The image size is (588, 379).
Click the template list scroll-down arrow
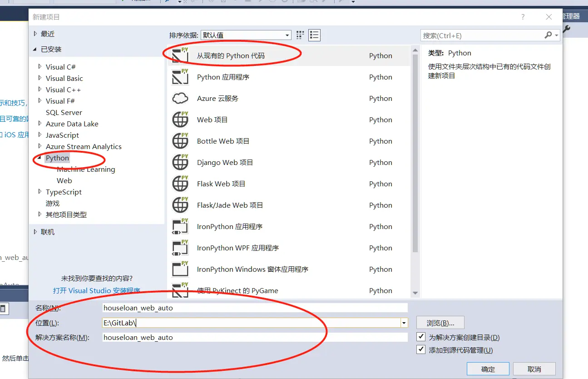[x=415, y=293]
